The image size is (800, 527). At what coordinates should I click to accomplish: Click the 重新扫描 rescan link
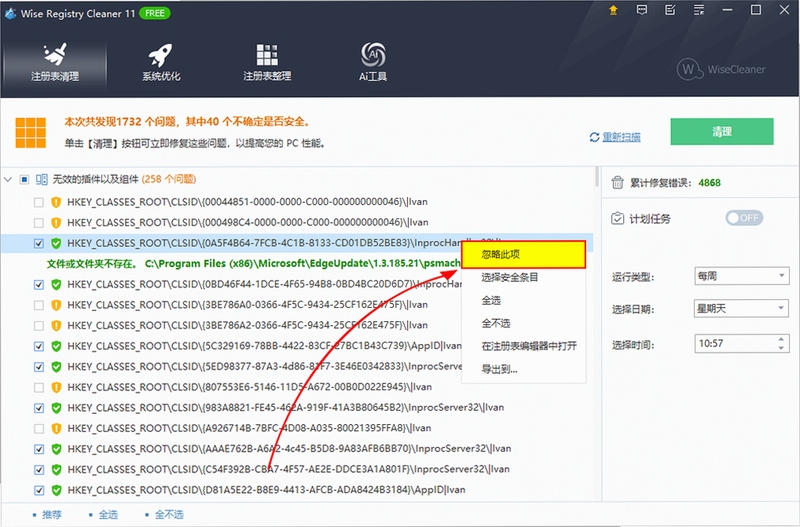[x=621, y=137]
